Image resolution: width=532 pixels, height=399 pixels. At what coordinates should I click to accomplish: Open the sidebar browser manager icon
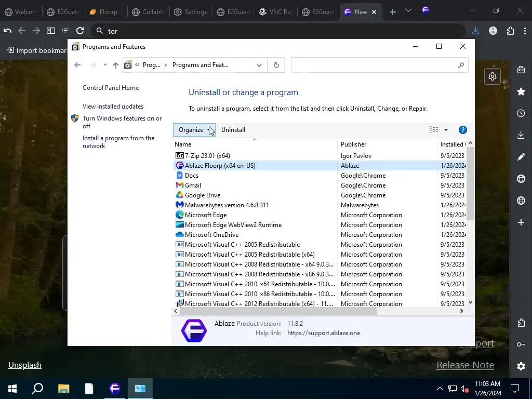click(521, 70)
